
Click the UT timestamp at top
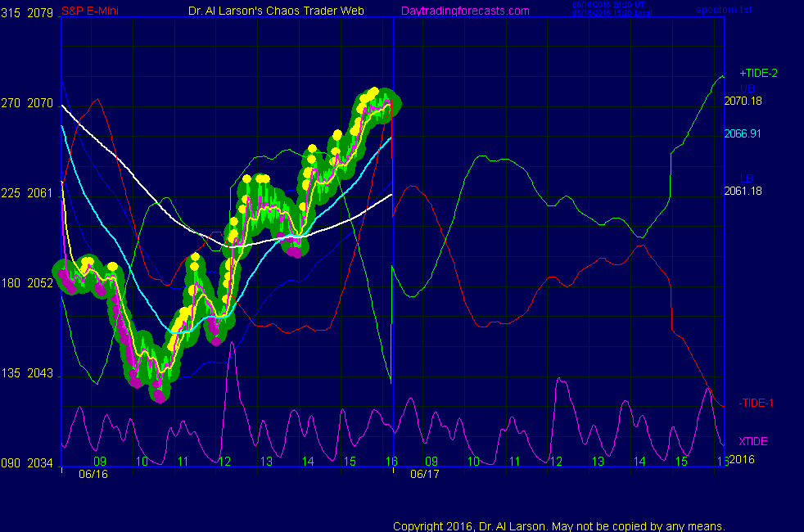[x=608, y=5]
